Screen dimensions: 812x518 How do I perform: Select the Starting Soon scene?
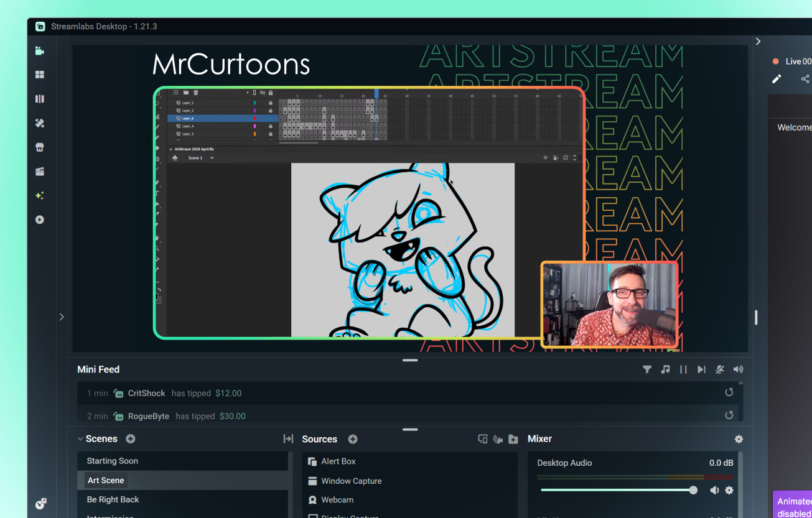[183, 461]
